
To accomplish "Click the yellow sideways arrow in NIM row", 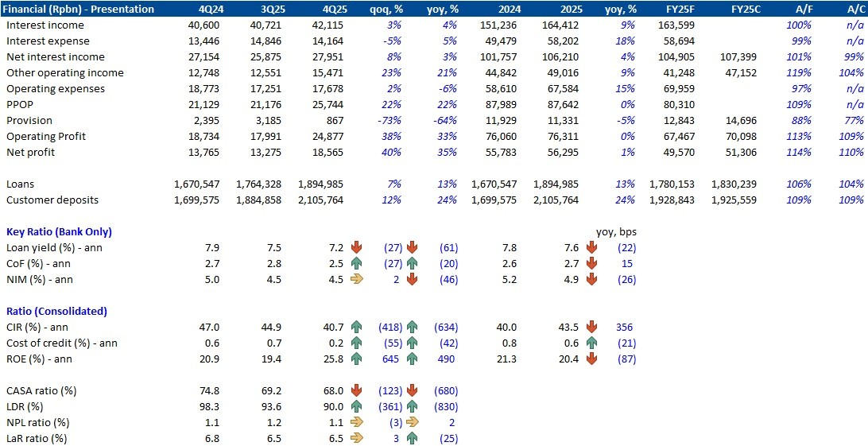I will 357,279.
